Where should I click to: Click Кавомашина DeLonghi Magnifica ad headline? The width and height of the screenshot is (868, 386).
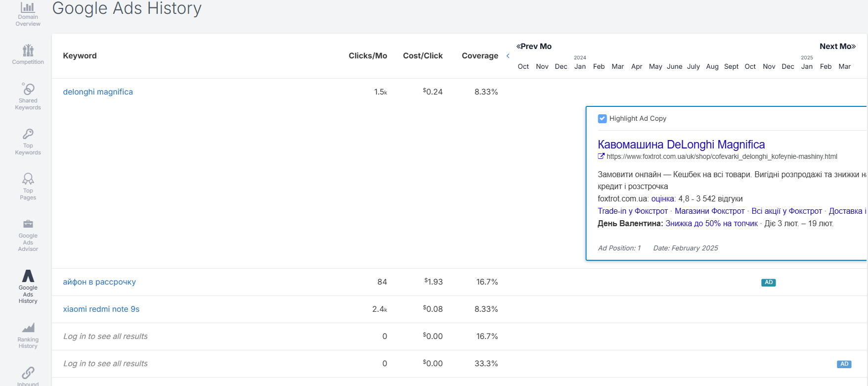tap(681, 145)
